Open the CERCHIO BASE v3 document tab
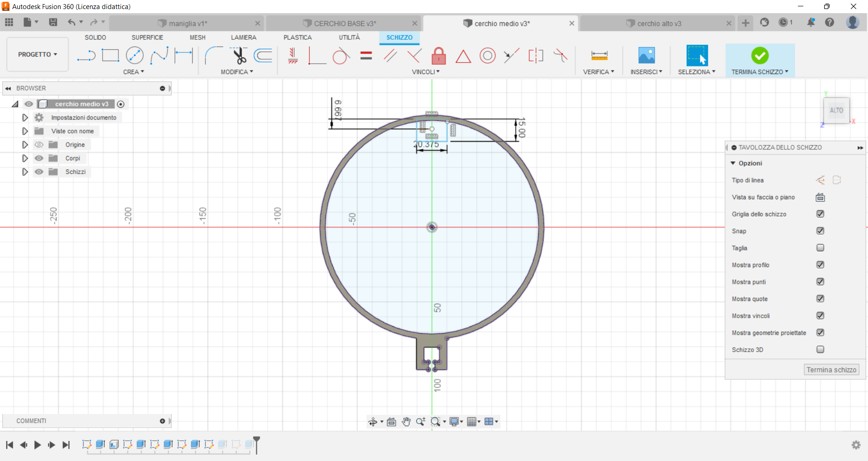The height and width of the screenshot is (461, 868). [x=345, y=23]
